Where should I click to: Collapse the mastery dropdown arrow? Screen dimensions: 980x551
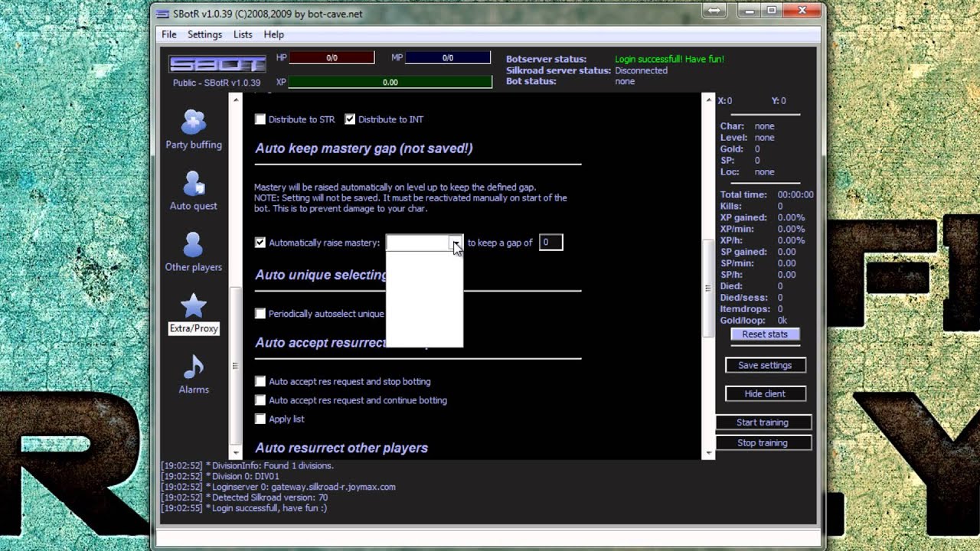(x=456, y=243)
